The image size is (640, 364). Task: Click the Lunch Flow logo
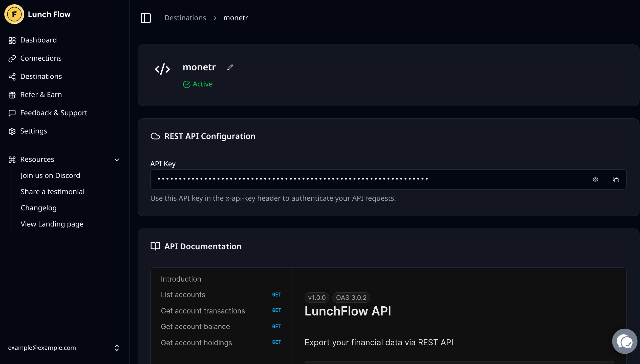[14, 14]
